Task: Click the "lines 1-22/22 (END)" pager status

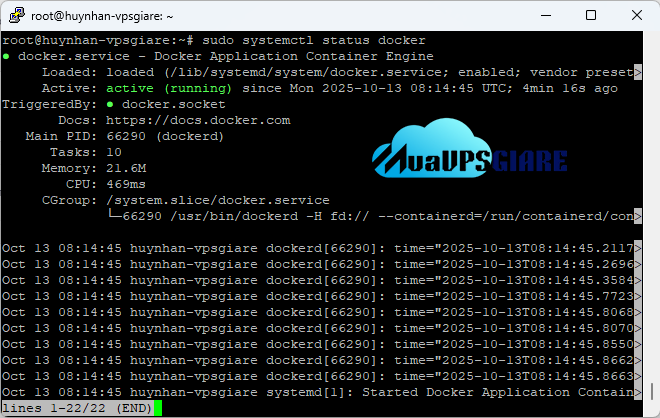Action: point(76,408)
